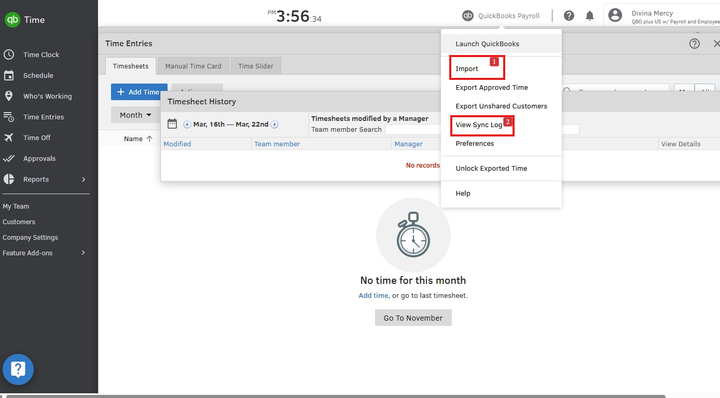Image resolution: width=720 pixels, height=398 pixels.
Task: Click the QuickBooks Payroll logo icon
Action: tap(467, 16)
